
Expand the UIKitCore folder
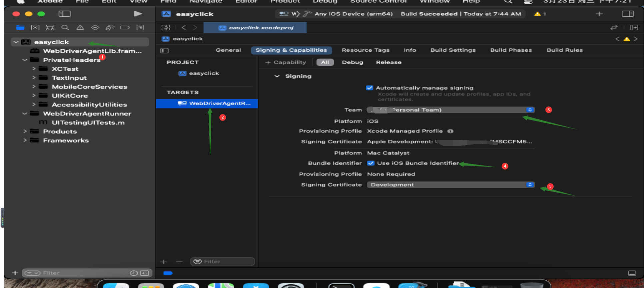click(x=34, y=96)
